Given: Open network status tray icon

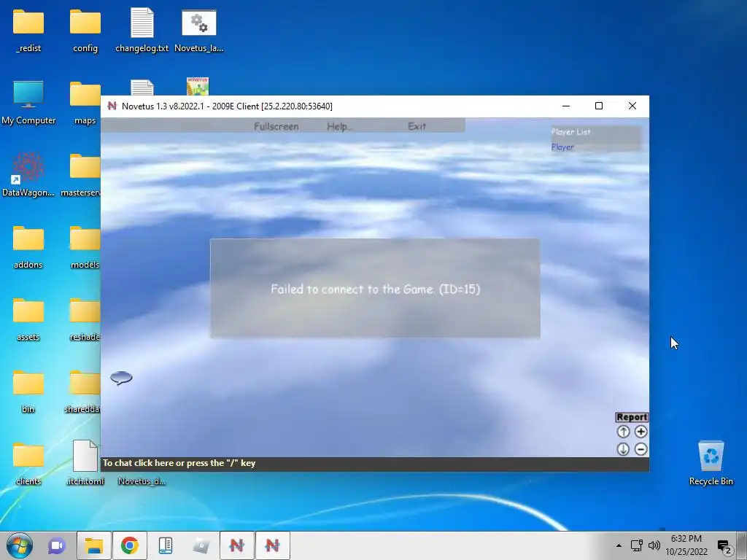Looking at the screenshot, I should (636, 545).
